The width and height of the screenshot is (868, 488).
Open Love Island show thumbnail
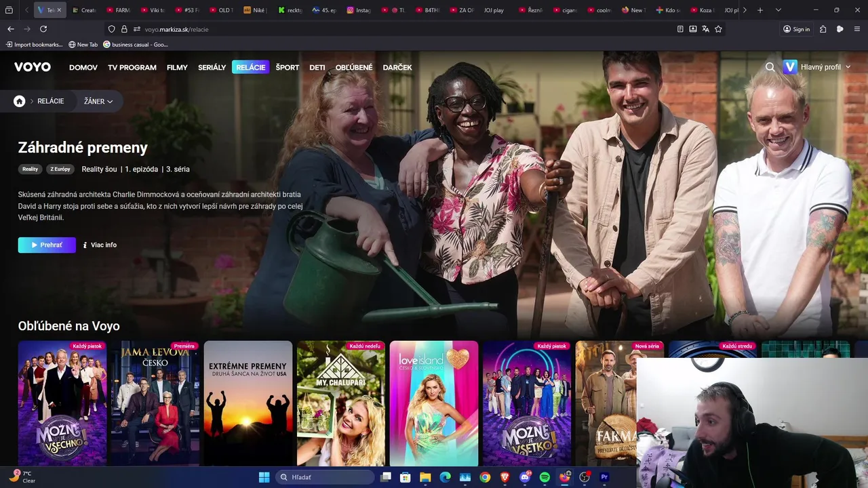point(434,403)
